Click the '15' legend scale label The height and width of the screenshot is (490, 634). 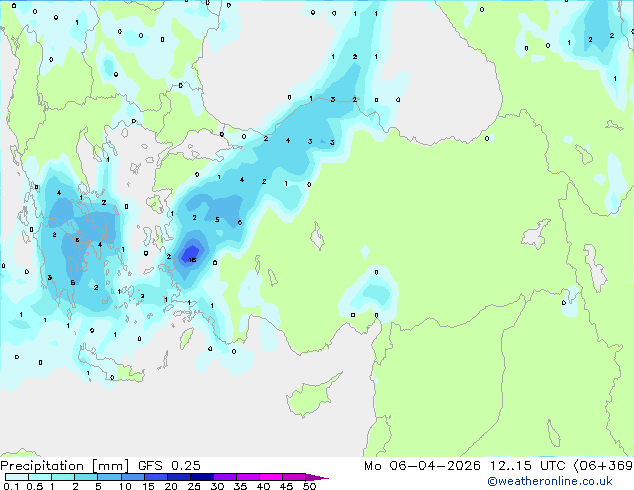(148, 486)
